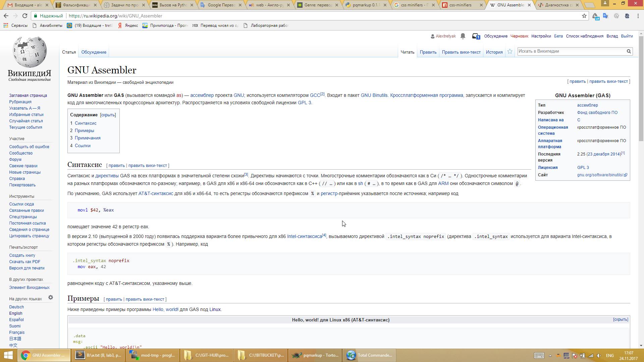Click the Google Translate extension icon
The height and width of the screenshot is (362, 644).
point(605,16)
